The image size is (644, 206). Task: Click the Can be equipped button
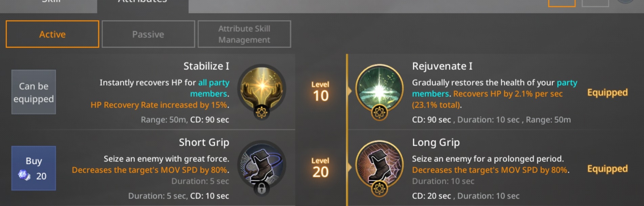[34, 92]
